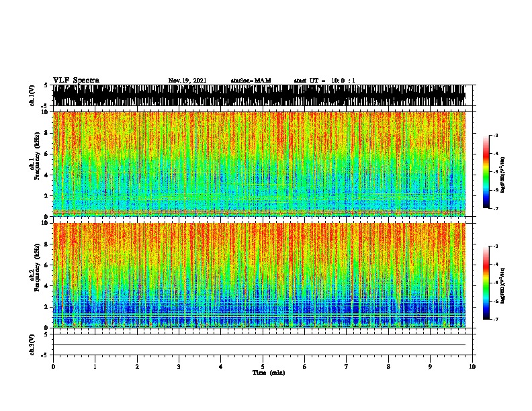Screen dimensions: 532x411
Task: Click the ch.2 colorbar "log(PSD)" unit label
Action: click(x=503, y=285)
